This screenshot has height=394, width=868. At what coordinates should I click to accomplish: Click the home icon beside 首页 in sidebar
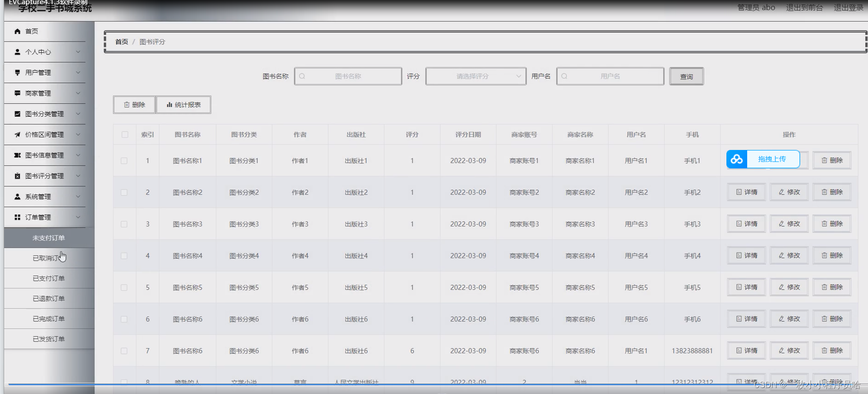tap(18, 31)
